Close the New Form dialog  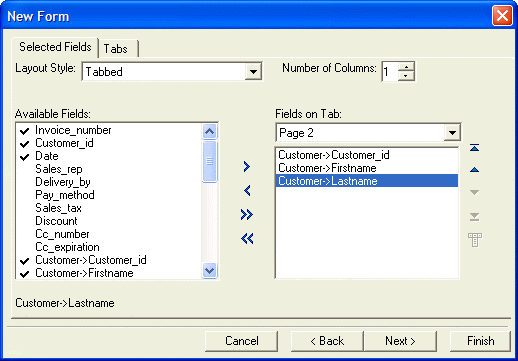pos(502,16)
